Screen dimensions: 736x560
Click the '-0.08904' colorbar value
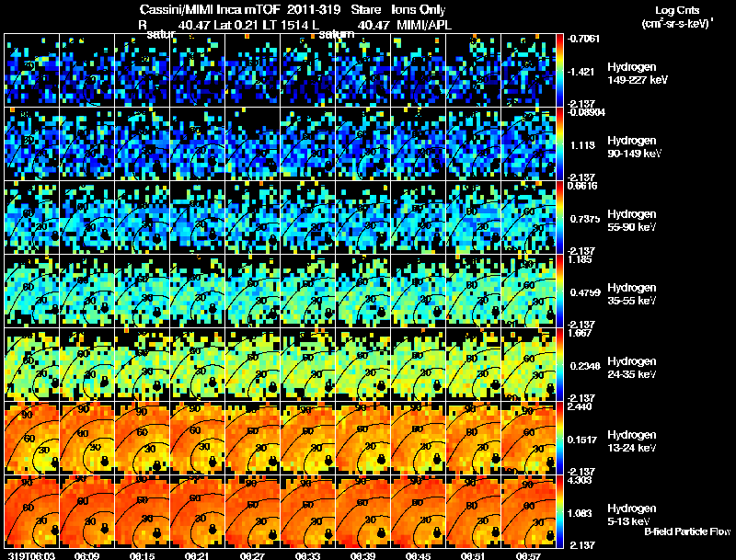(x=586, y=112)
